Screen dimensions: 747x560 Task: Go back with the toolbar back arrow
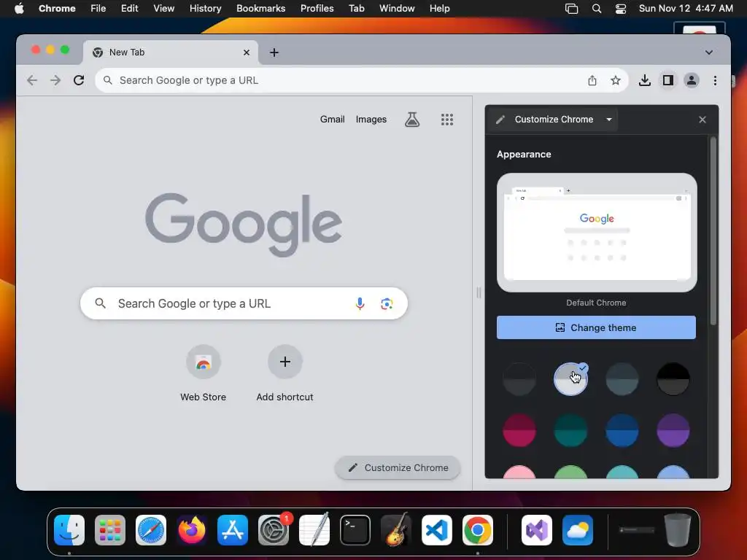pyautogui.click(x=32, y=80)
